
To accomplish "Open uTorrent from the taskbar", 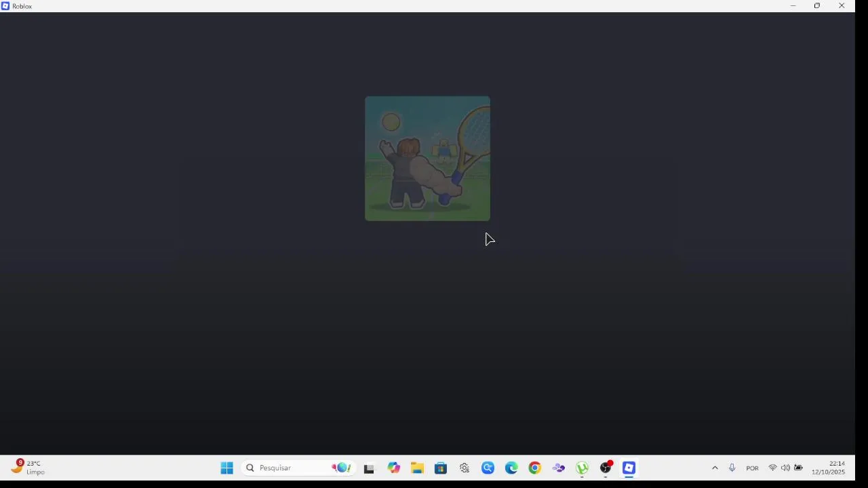I will [582, 468].
